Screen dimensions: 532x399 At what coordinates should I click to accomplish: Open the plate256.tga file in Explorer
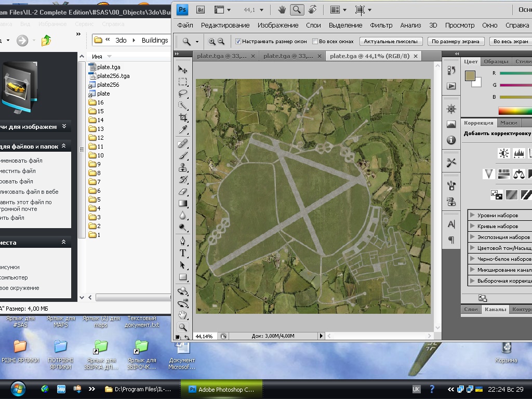pyautogui.click(x=113, y=76)
